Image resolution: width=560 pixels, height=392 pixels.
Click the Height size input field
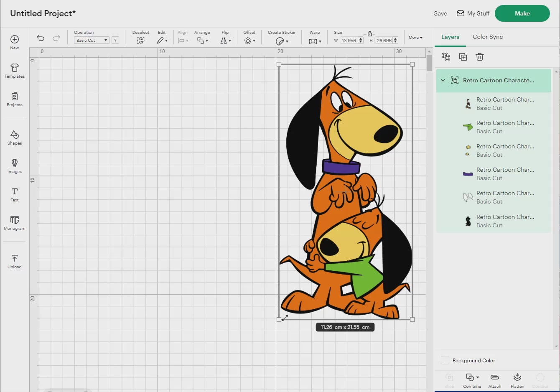click(x=384, y=41)
